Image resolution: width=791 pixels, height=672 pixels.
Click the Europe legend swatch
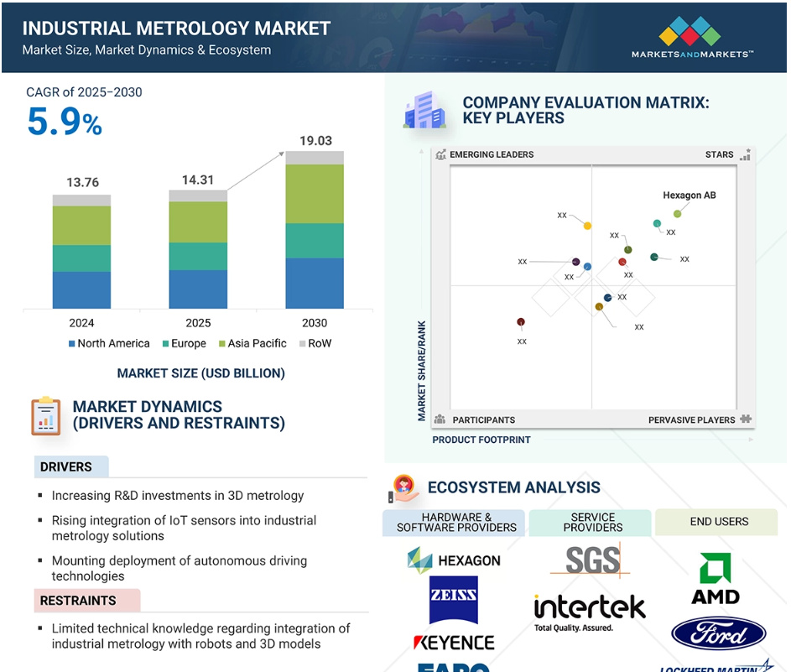(165, 344)
